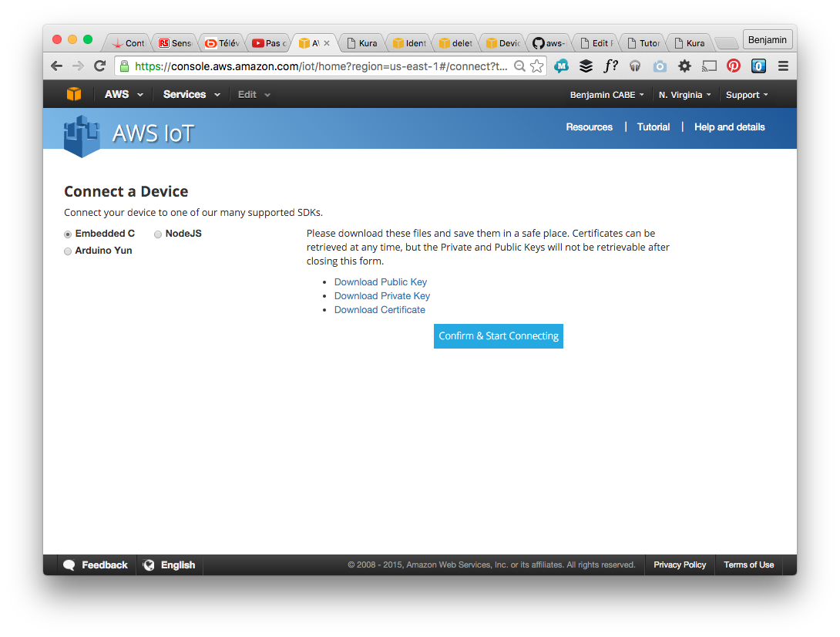This screenshot has height=637, width=840.
Task: Expand the Benjamin CABE account menu
Action: (x=606, y=95)
